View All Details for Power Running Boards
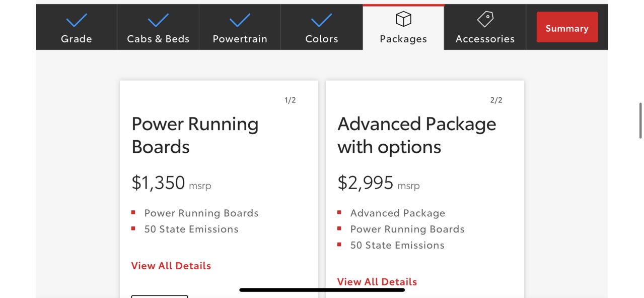The image size is (644, 298). pos(171,266)
